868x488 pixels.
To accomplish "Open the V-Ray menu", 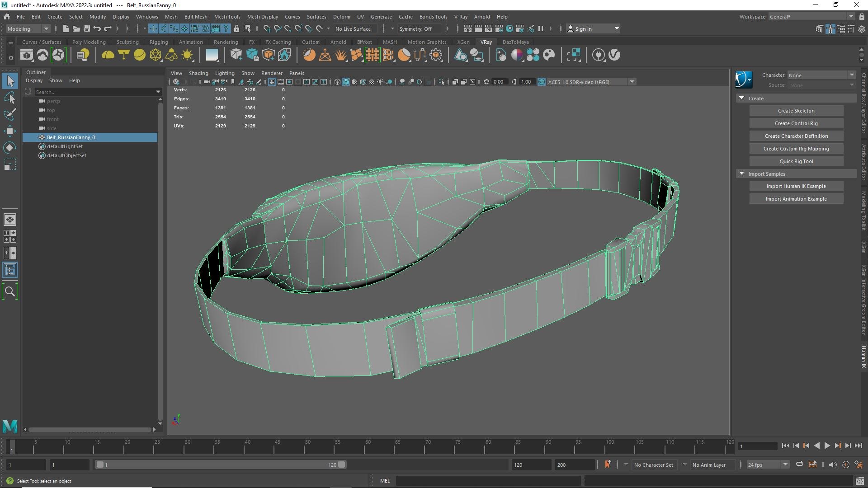I will click(461, 17).
